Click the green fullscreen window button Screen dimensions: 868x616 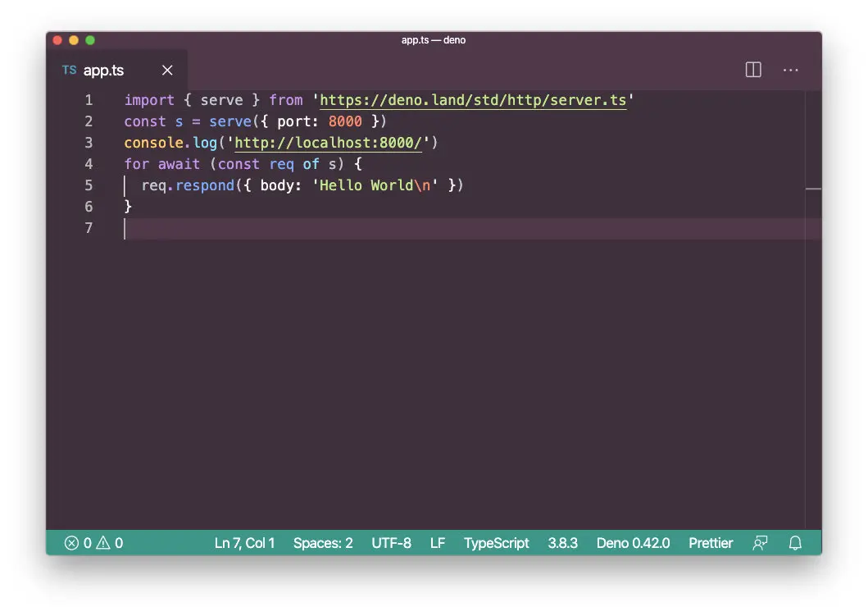point(90,40)
